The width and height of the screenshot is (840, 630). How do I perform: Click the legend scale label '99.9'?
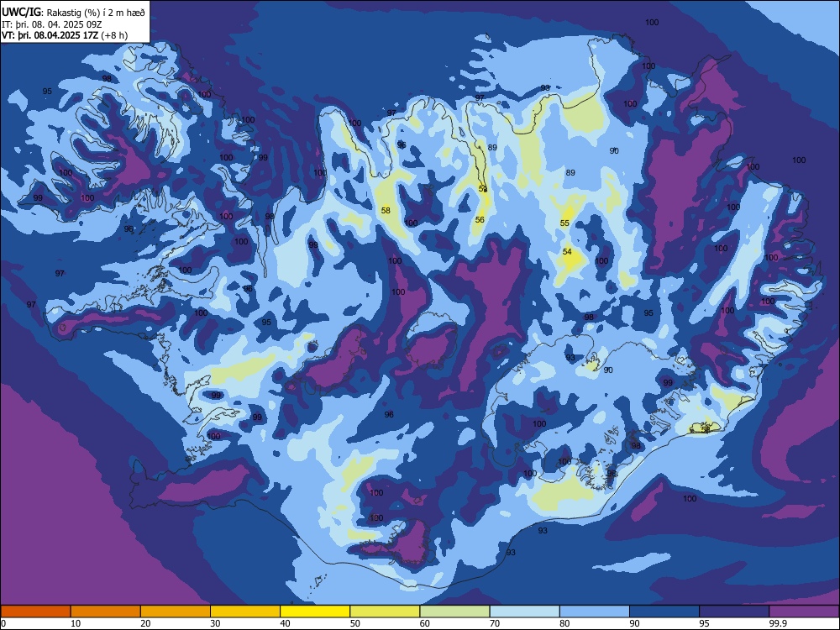tap(777, 623)
